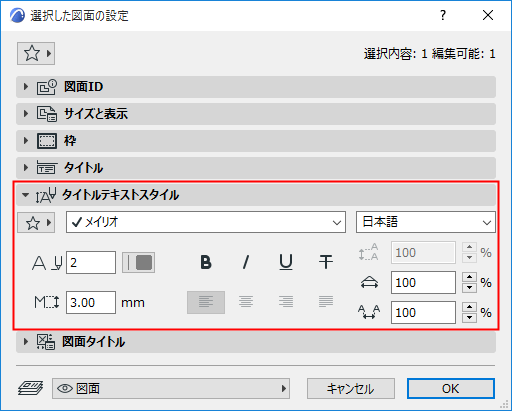Select left text alignment

tap(206, 302)
